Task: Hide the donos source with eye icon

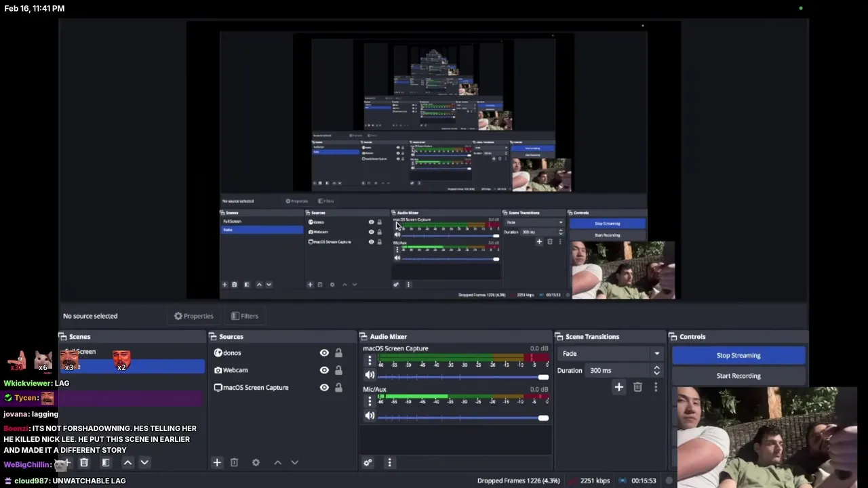Action: (x=324, y=352)
